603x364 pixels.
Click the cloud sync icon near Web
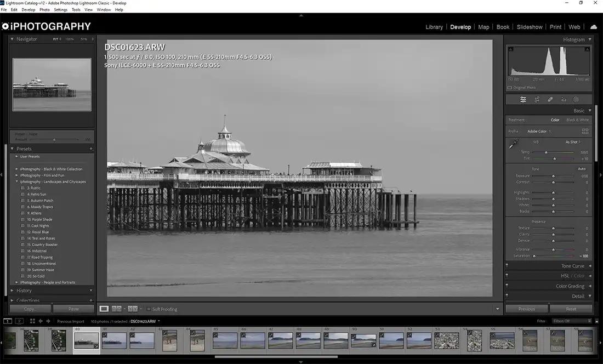[593, 26]
